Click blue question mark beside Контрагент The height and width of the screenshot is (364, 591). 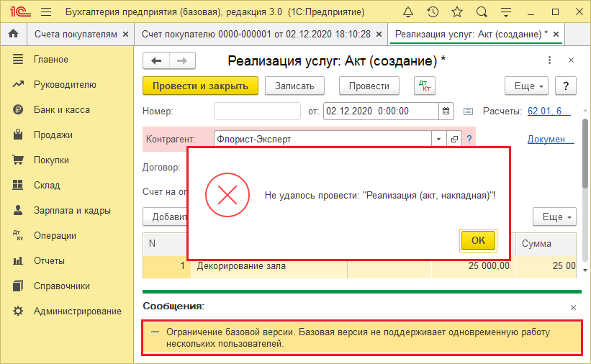pos(469,139)
